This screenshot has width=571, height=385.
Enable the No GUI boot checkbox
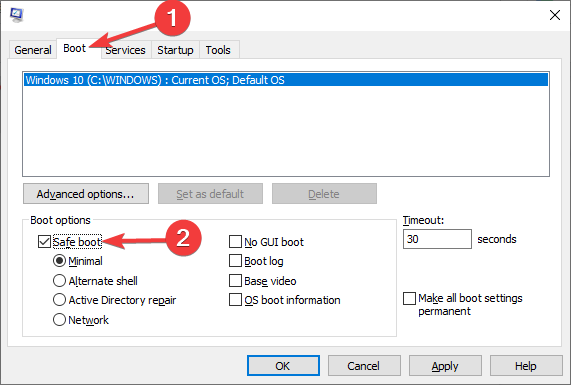click(235, 241)
